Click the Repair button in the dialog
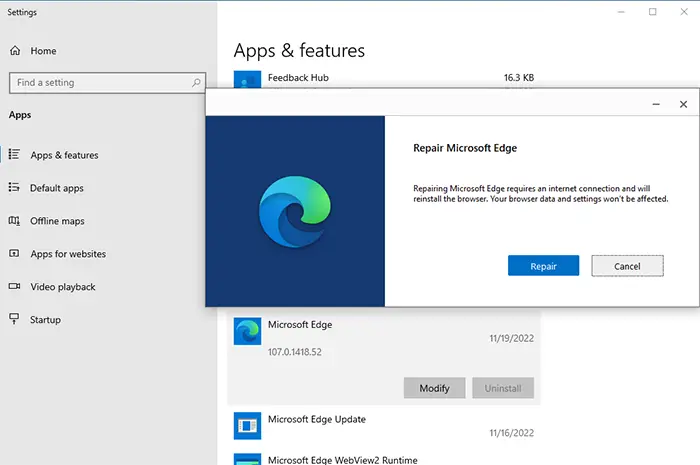700x465 pixels. [x=543, y=266]
